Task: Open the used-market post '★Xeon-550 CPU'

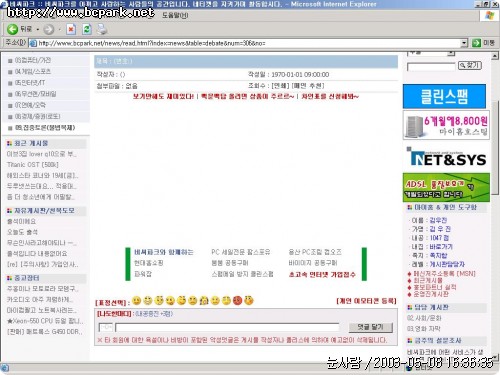Action: click(x=45, y=321)
